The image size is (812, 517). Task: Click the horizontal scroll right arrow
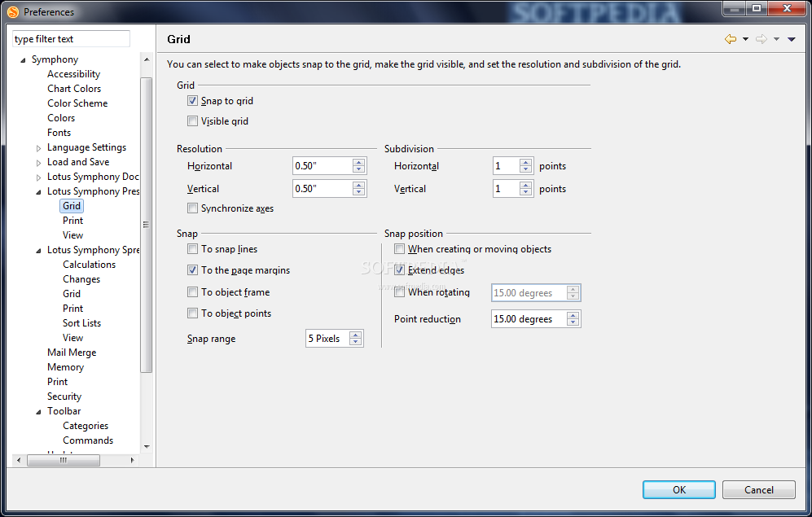(x=132, y=460)
